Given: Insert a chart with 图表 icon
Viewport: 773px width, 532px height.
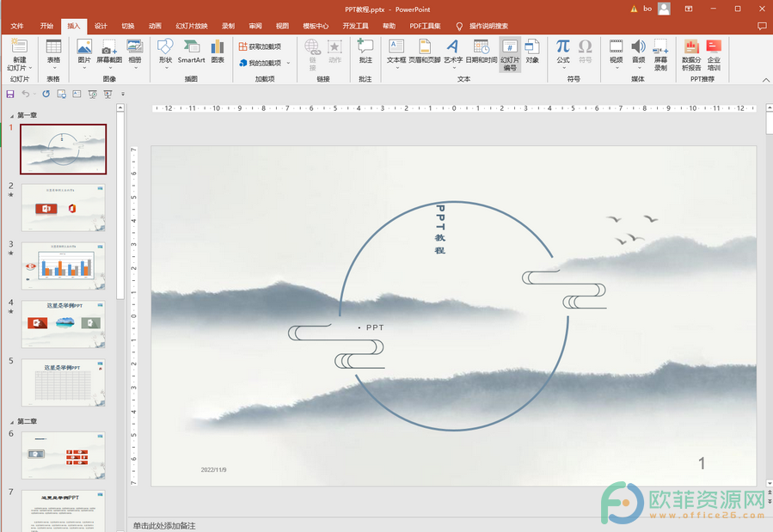Looking at the screenshot, I should (218, 52).
